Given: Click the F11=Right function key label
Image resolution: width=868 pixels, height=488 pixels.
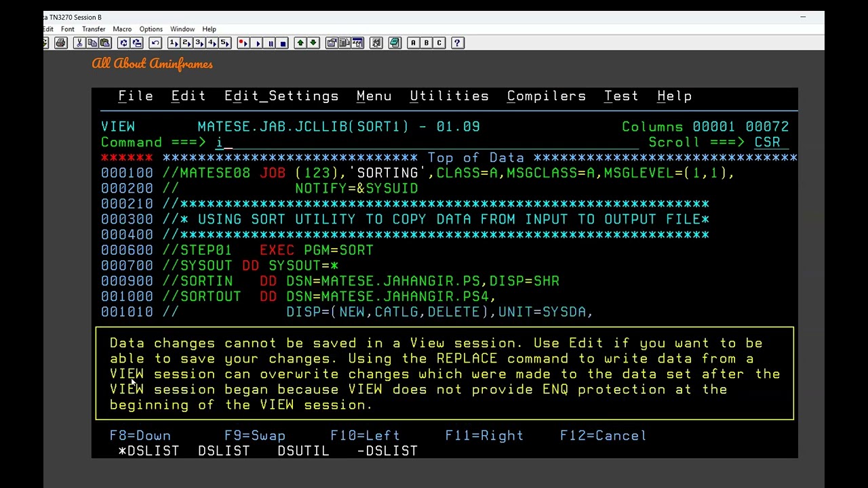Looking at the screenshot, I should tap(484, 436).
